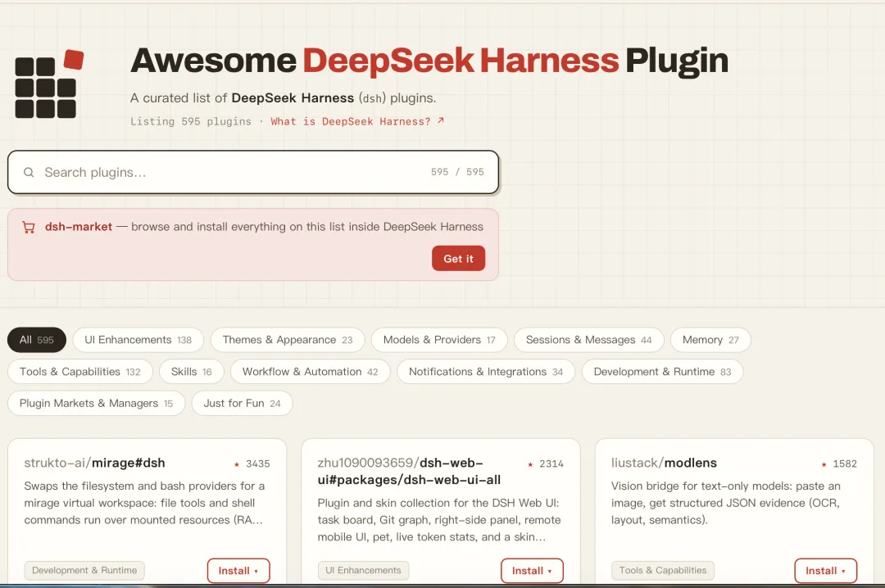This screenshot has height=588, width=885.
Task: Filter by Tools & Capabilities chip
Action: tap(80, 372)
